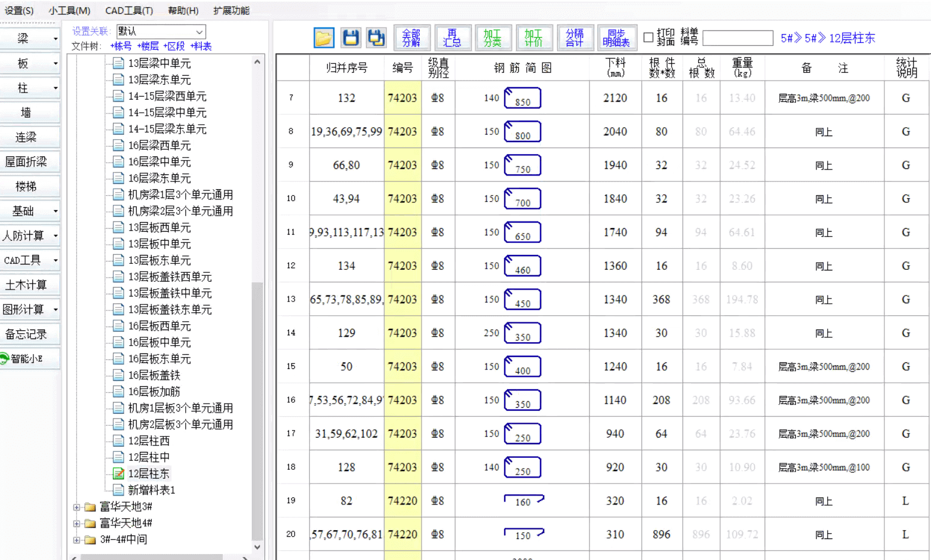Open the 梁 sidebar dropdown arrow

pyautogui.click(x=56, y=39)
